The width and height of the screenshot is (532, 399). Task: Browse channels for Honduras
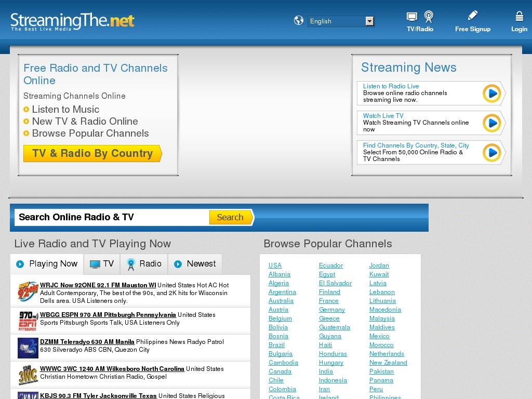[x=333, y=353]
